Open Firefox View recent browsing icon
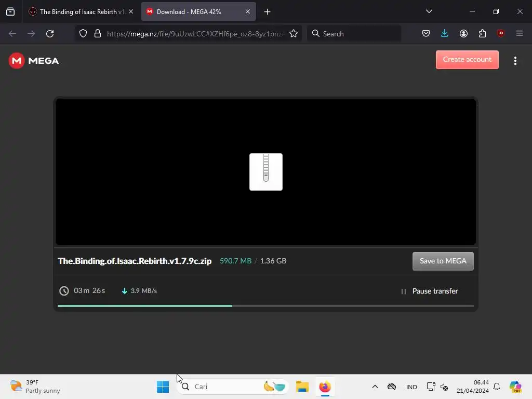532x399 pixels. 10,11
